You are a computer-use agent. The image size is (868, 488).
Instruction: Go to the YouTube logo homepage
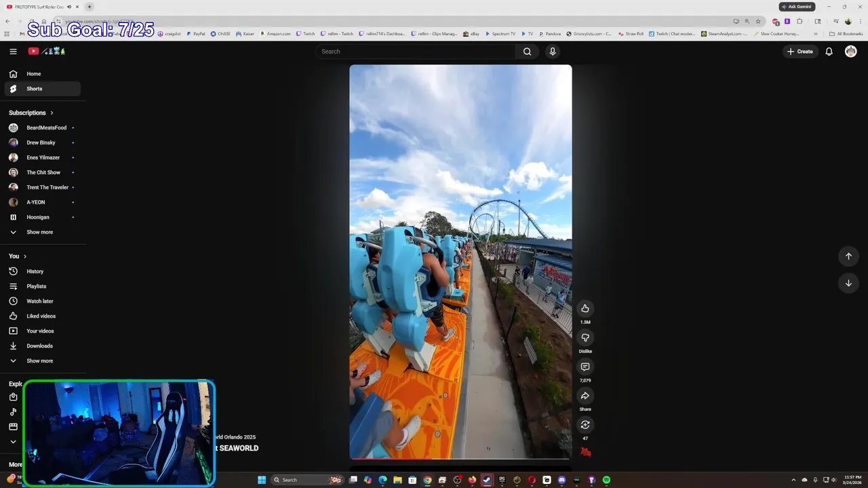46,52
